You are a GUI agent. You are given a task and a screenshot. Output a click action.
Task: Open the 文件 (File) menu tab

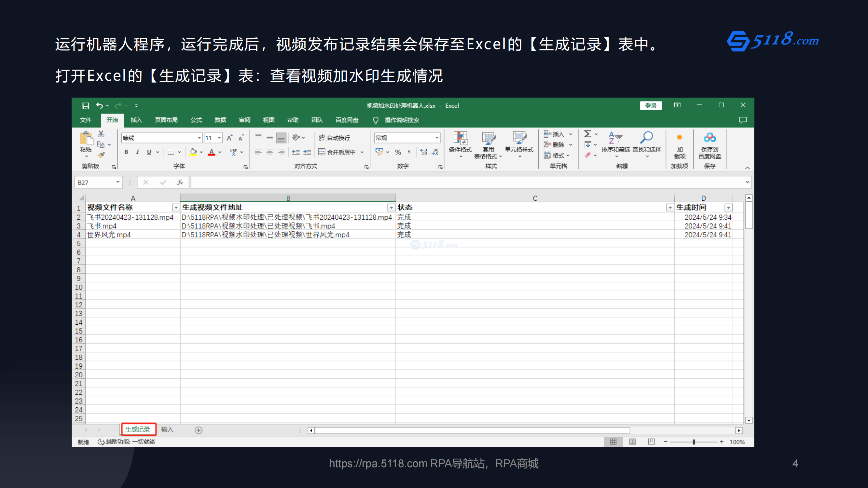click(86, 120)
